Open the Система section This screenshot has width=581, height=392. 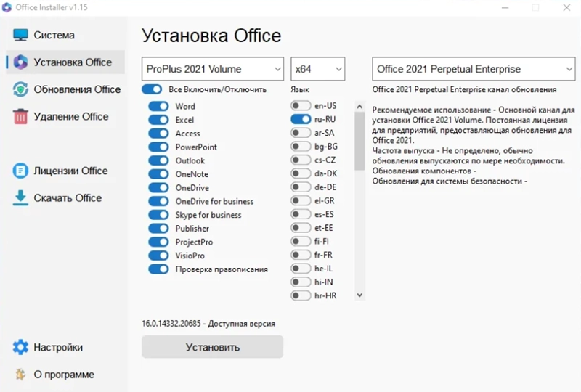pyautogui.click(x=65, y=35)
